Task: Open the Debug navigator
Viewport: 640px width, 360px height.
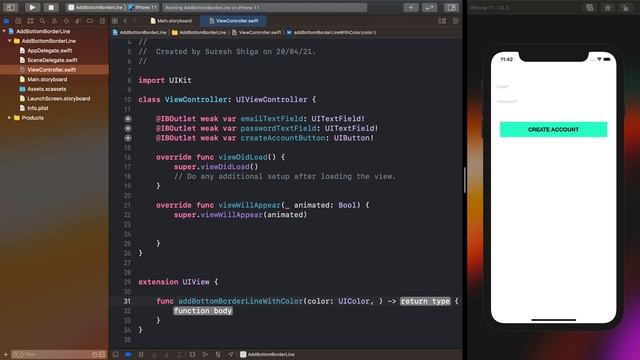Action: [x=78, y=21]
